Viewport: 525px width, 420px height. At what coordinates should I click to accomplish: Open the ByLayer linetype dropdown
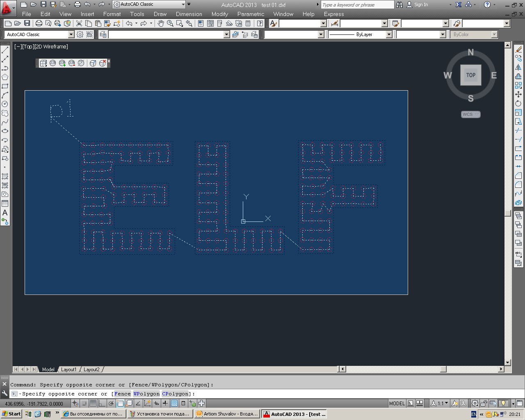click(x=389, y=34)
